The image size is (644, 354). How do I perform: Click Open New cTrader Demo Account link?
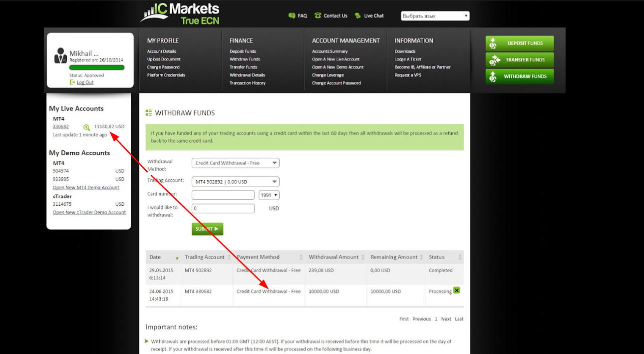tap(89, 213)
